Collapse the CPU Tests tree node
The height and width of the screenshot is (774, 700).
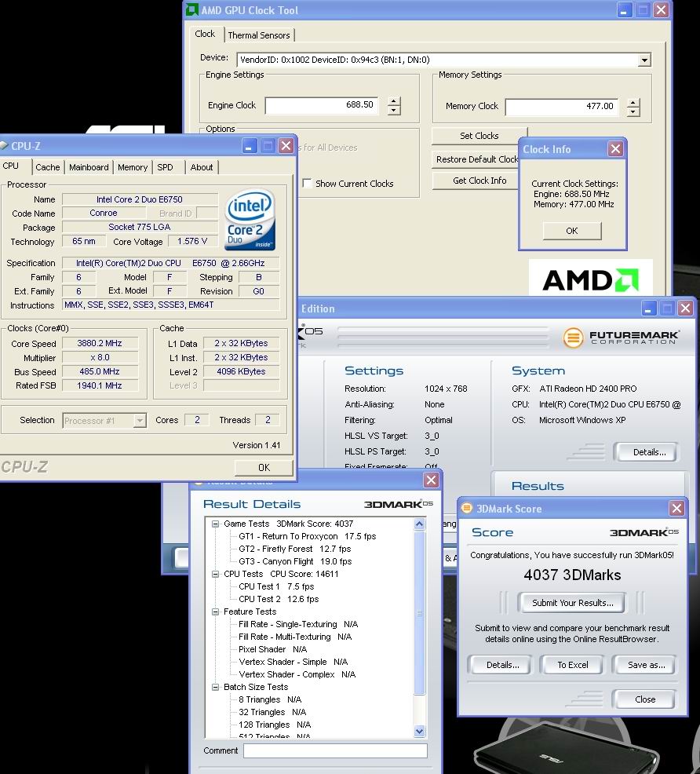(215, 574)
